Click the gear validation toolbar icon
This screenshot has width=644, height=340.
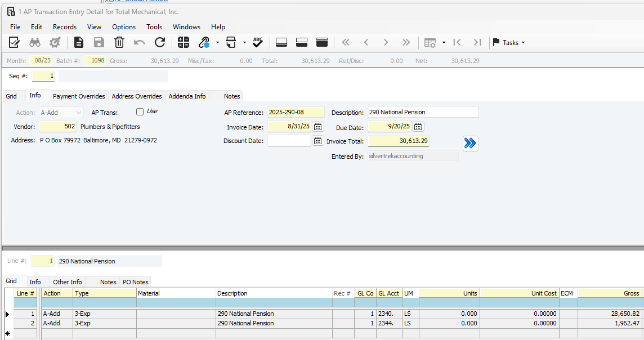coord(55,42)
